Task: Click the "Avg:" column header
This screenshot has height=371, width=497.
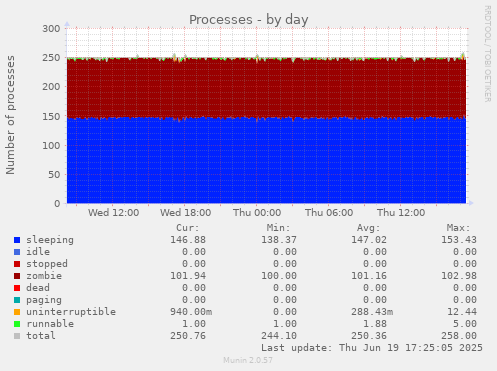Action: pyautogui.click(x=368, y=228)
